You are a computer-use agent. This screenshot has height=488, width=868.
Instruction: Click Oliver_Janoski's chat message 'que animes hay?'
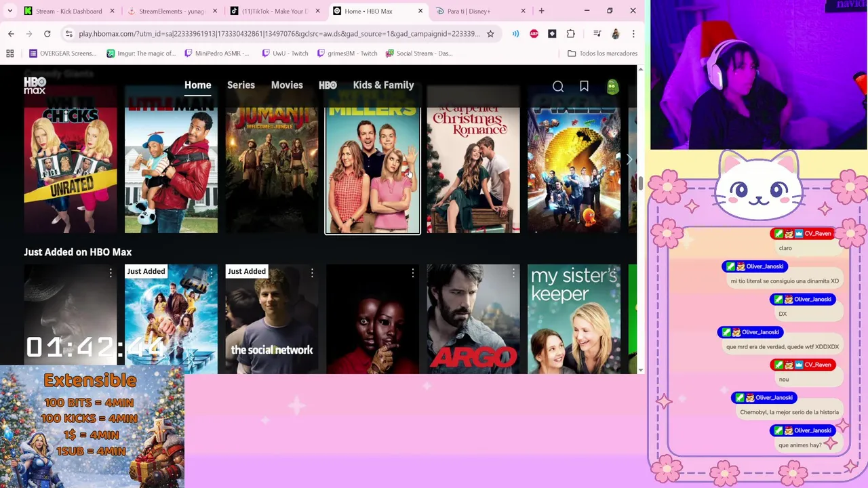click(x=800, y=445)
